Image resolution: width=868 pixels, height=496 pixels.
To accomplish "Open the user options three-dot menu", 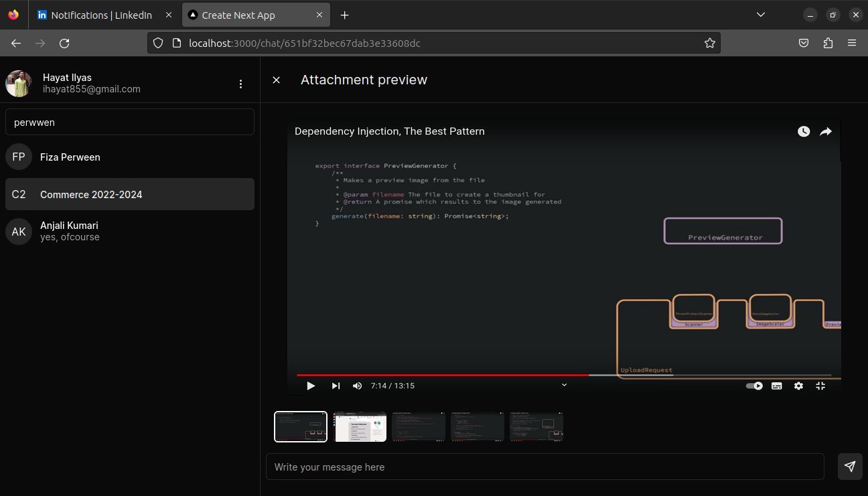I will [x=240, y=84].
